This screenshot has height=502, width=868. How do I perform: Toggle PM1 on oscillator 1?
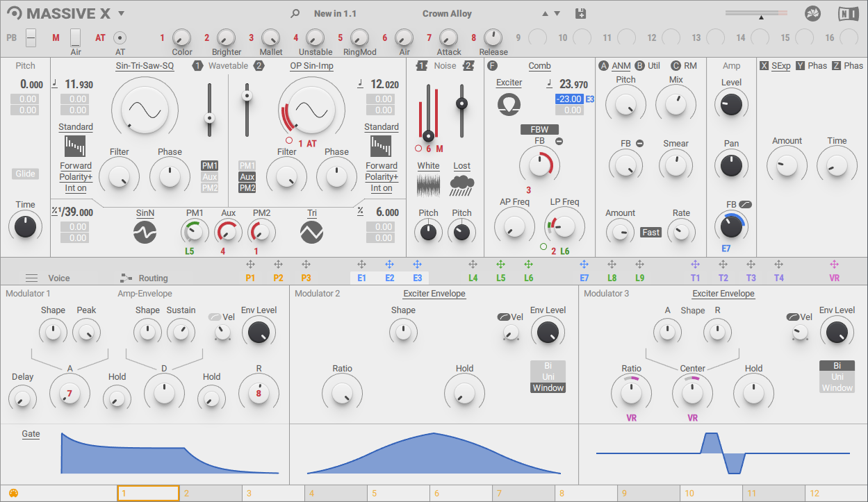coord(209,166)
